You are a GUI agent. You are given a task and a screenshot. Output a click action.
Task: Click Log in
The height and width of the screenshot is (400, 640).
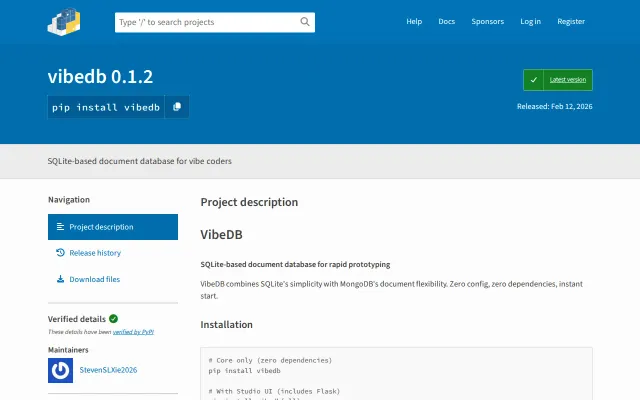530,21
